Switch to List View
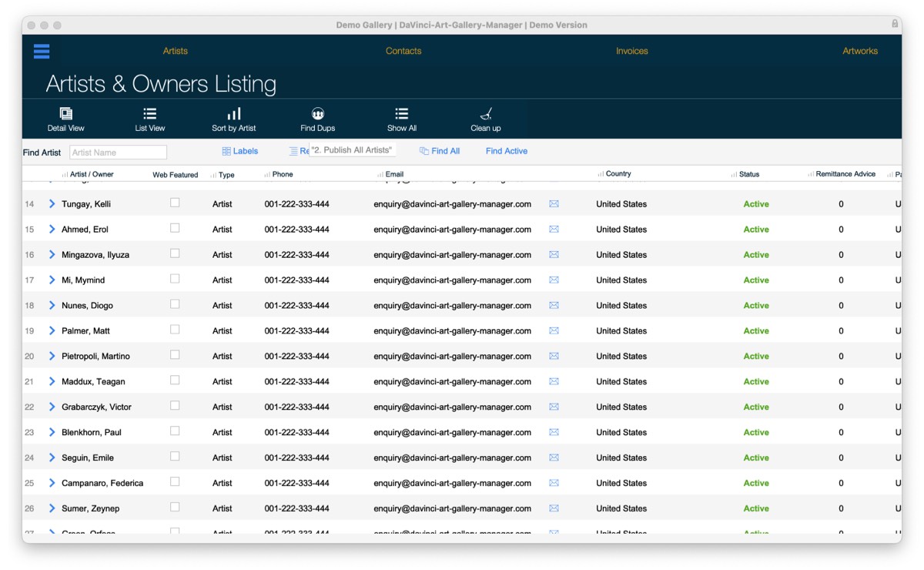 click(150, 119)
